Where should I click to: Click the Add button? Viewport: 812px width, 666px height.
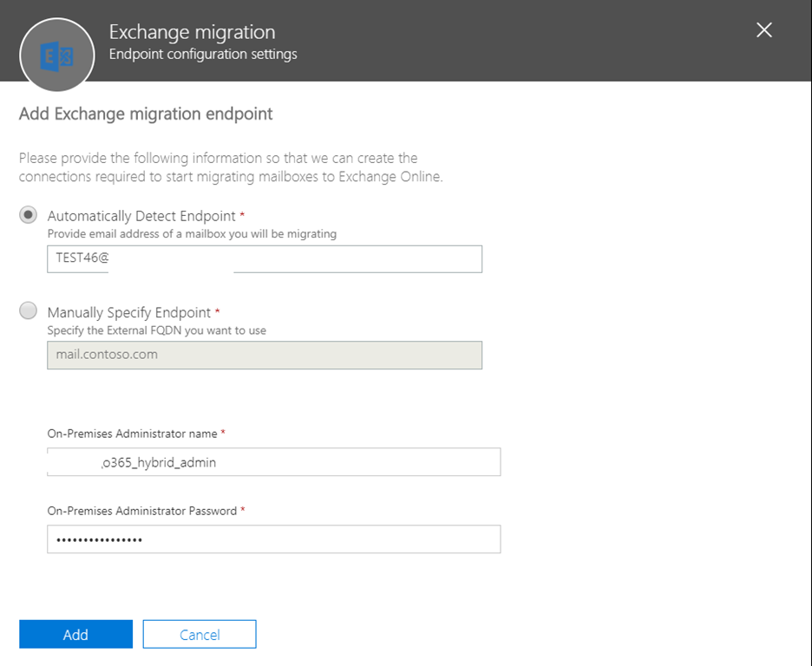pos(75,634)
